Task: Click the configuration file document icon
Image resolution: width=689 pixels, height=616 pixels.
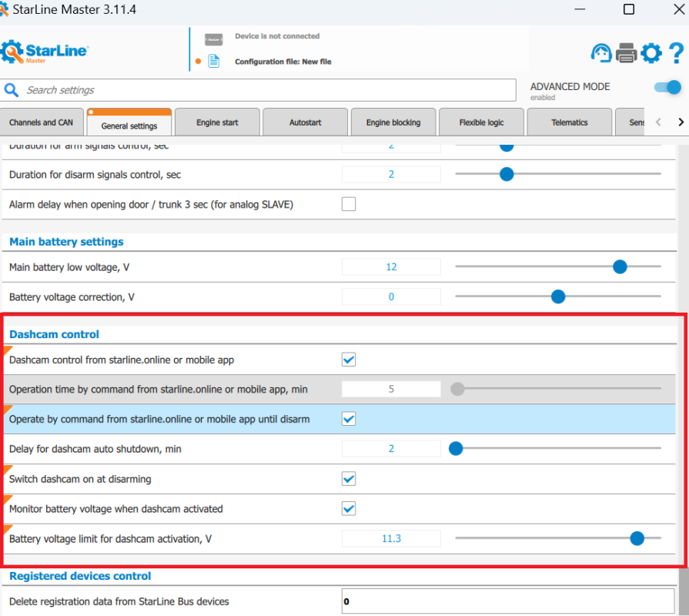Action: pyautogui.click(x=214, y=61)
